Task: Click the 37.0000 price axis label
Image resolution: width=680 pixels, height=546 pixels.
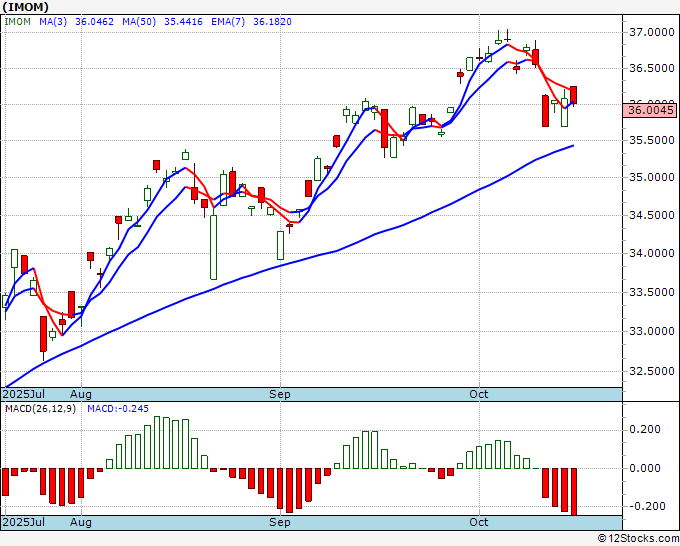Action: [651, 32]
